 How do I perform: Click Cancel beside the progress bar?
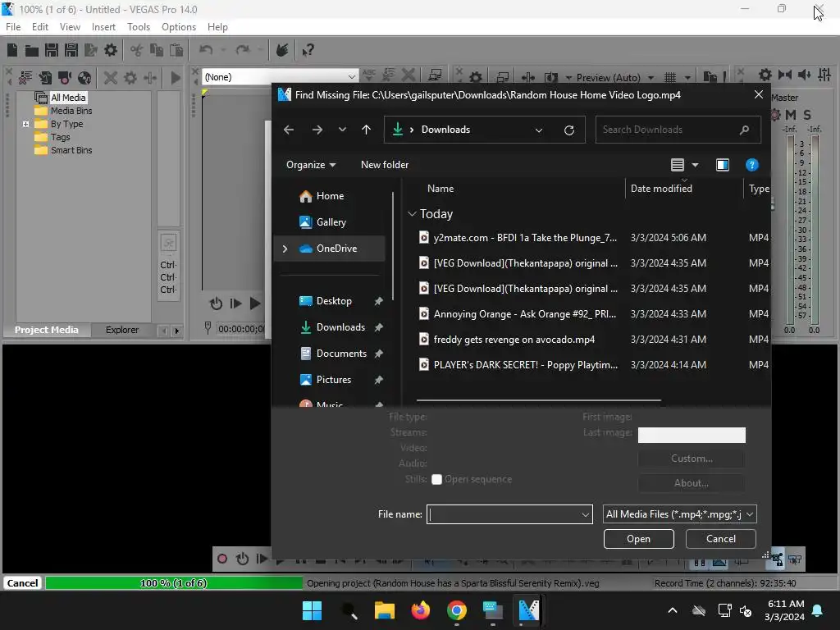22,583
